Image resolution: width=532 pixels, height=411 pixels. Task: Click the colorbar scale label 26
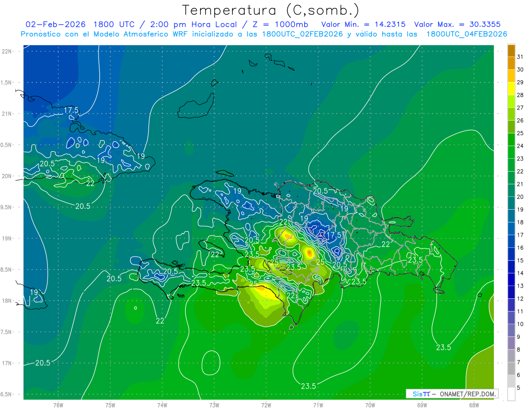coord(520,121)
